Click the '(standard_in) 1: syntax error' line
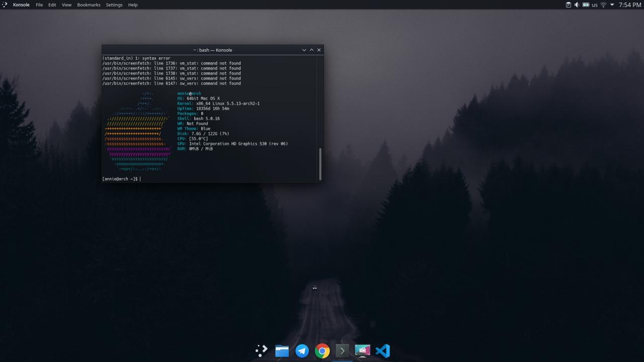Image resolution: width=644 pixels, height=362 pixels. coord(136,58)
